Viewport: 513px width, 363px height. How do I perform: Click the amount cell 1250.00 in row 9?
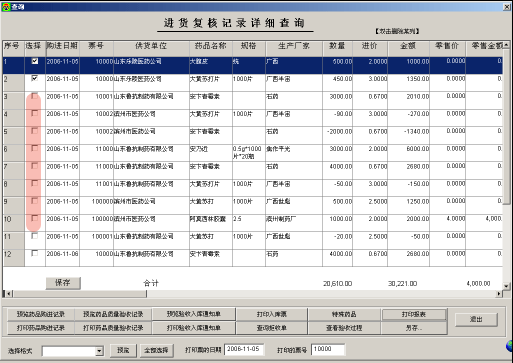pyautogui.click(x=409, y=205)
